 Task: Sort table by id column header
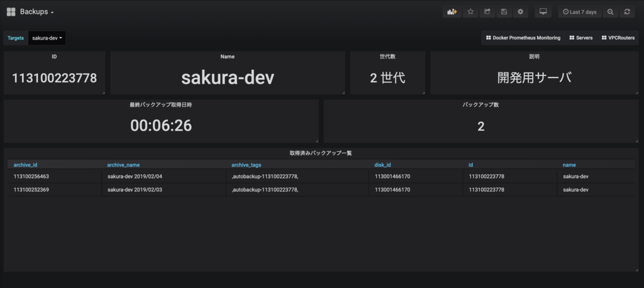[471, 165]
